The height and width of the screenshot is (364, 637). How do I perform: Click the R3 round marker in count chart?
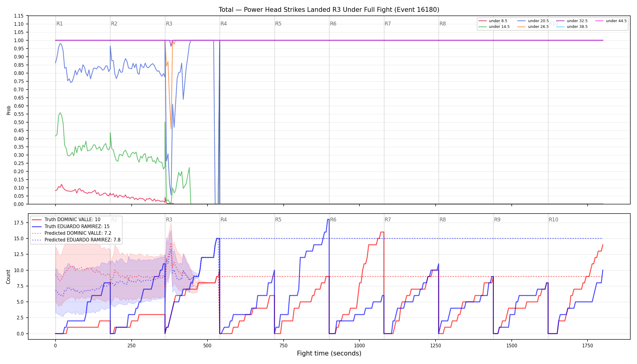[169, 220]
